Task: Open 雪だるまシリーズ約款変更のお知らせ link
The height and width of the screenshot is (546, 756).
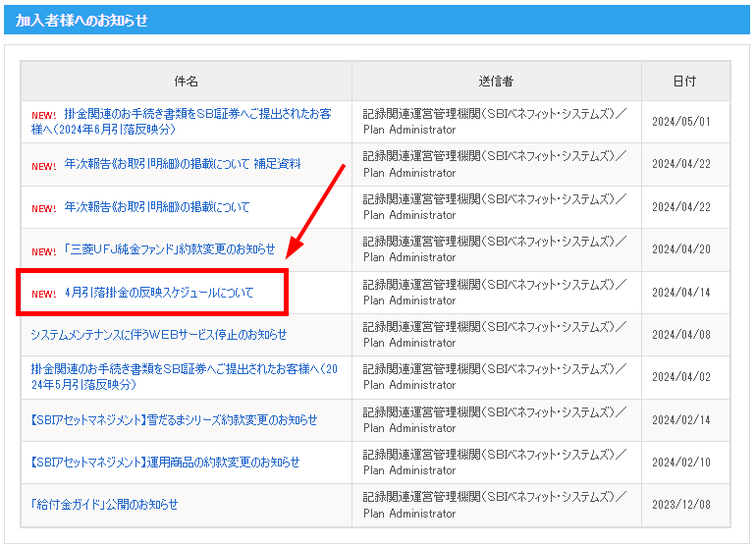Action: tap(174, 420)
